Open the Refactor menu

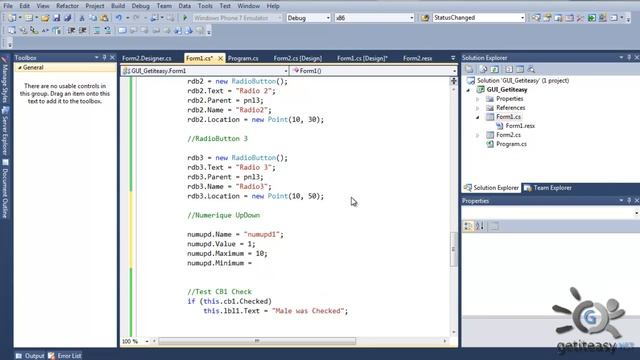tap(67, 6)
